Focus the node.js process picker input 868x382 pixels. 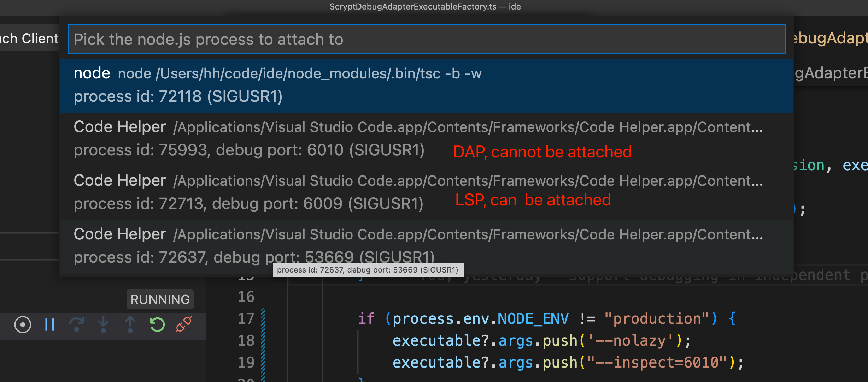tap(424, 39)
